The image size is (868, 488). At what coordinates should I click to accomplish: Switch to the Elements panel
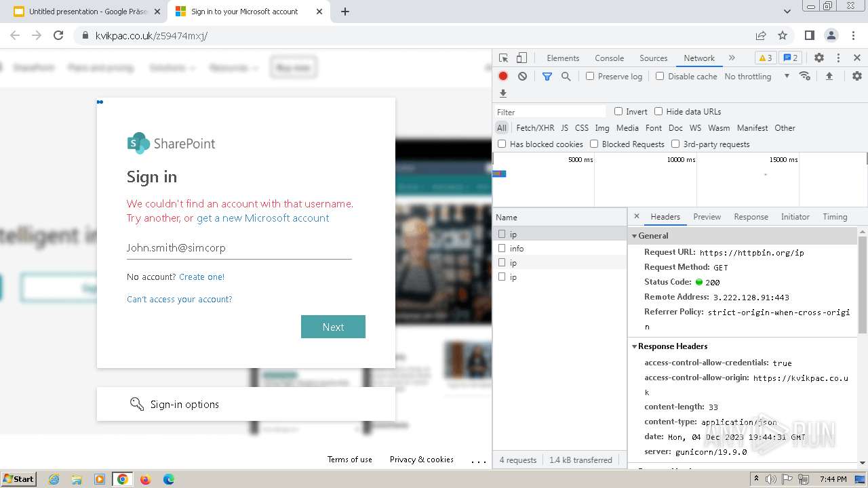click(x=563, y=58)
